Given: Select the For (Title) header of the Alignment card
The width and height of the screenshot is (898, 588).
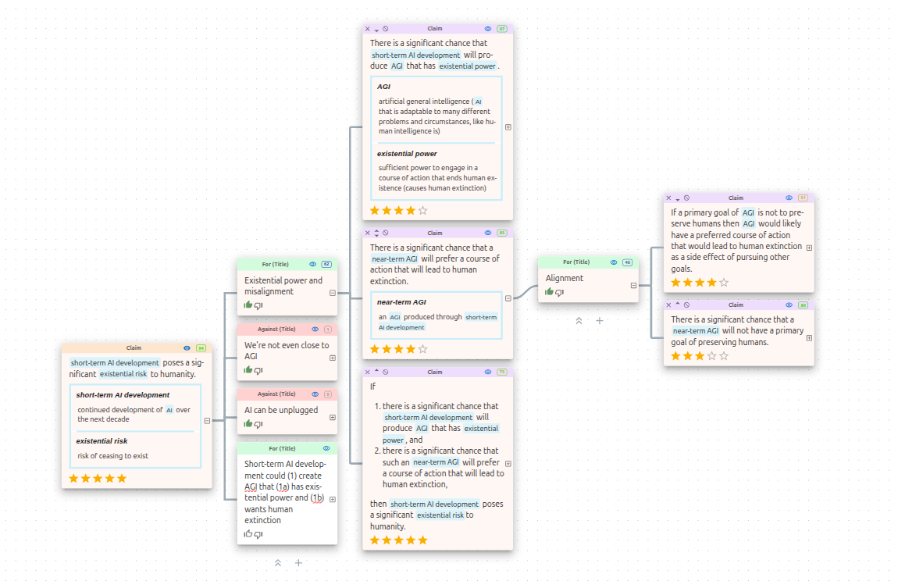Looking at the screenshot, I should click(x=576, y=262).
